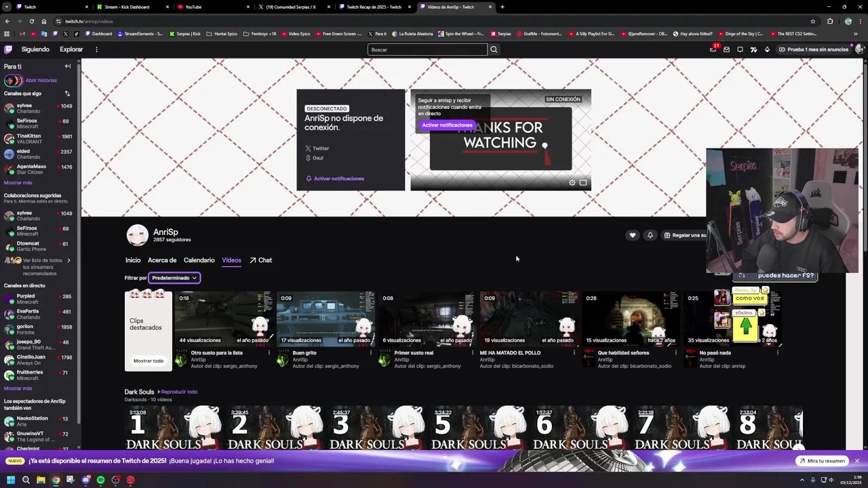Open options for clip No pasó nada
The height and width of the screenshot is (488, 868).
point(777,352)
